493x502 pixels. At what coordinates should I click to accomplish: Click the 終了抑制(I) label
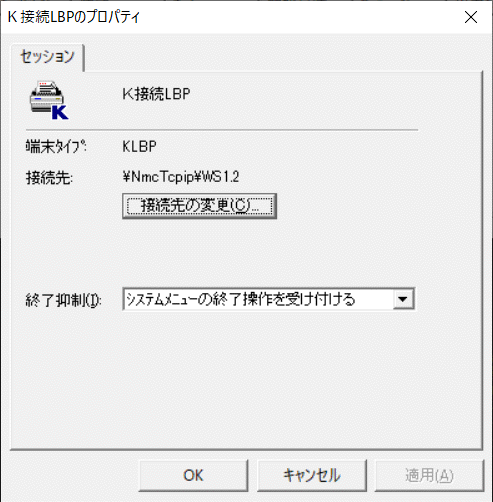(x=64, y=300)
